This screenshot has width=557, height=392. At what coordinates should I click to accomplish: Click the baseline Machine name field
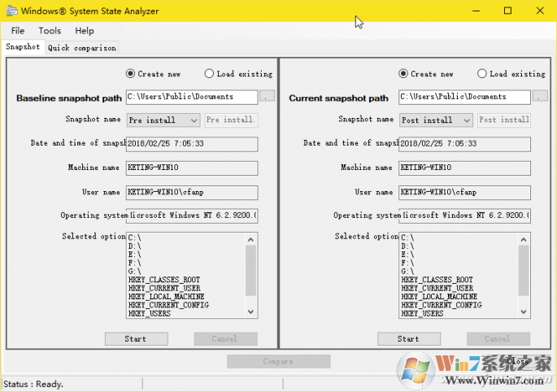point(192,168)
